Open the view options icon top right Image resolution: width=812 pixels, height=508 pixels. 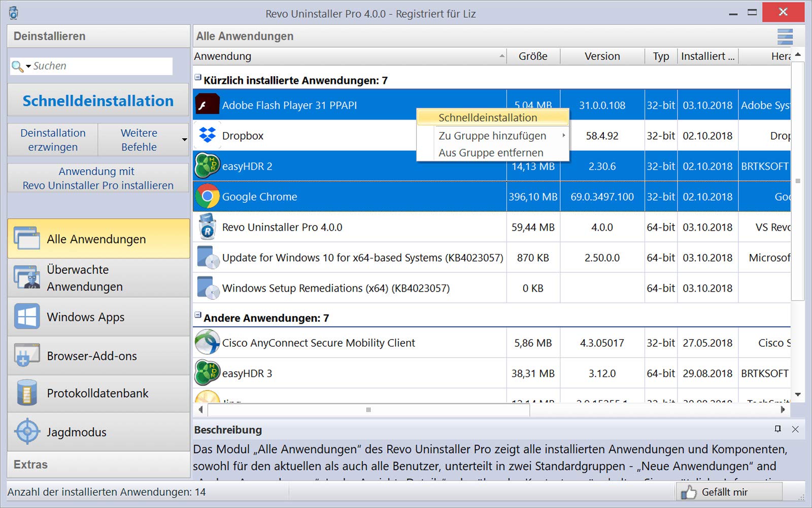pos(785,37)
